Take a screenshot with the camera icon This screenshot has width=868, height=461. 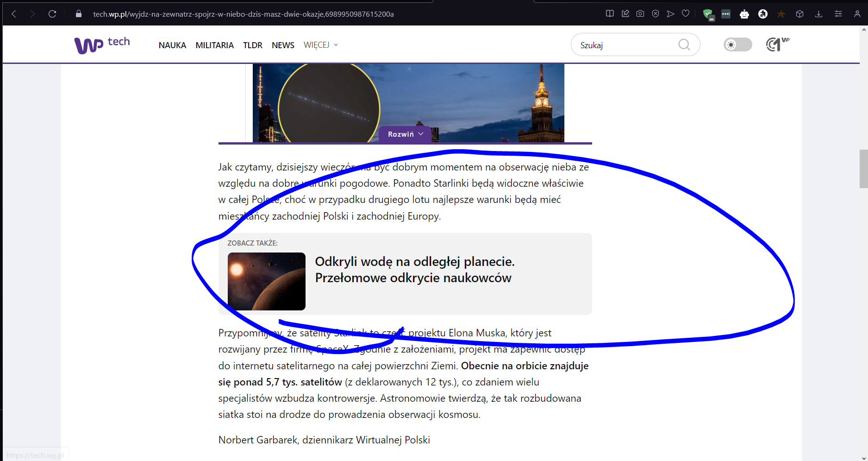[x=640, y=14]
